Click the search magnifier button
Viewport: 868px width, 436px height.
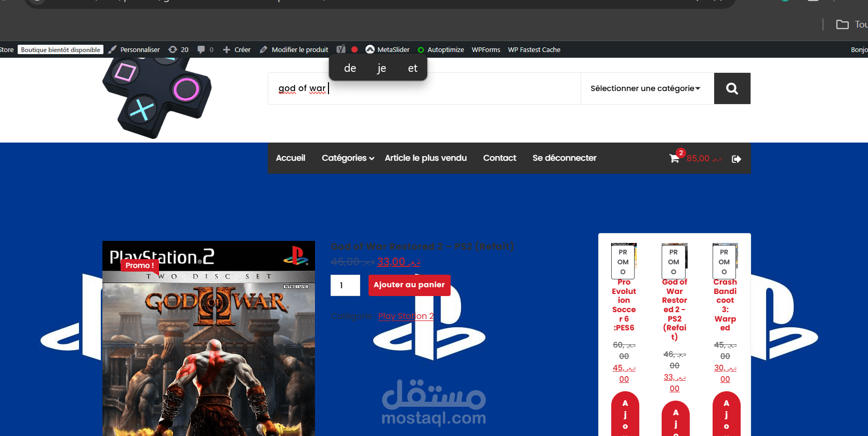point(732,88)
